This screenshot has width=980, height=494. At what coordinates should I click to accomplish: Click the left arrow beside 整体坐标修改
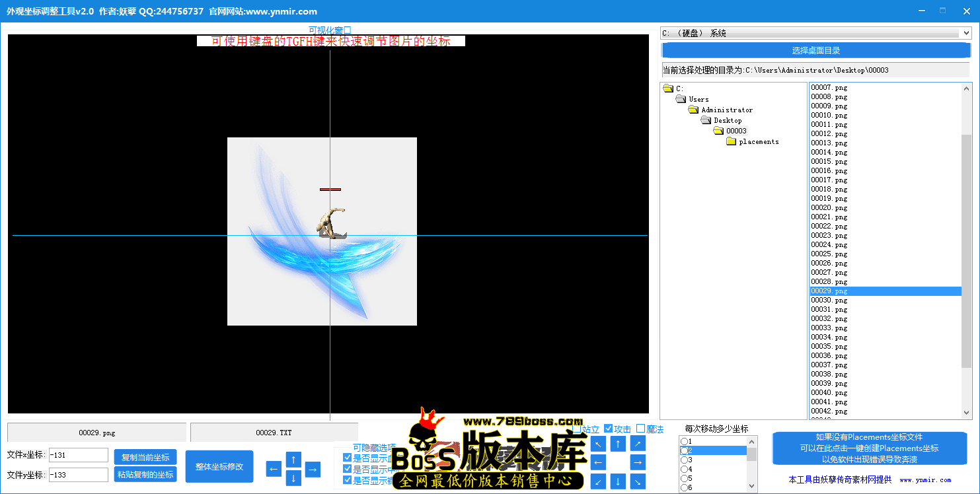pyautogui.click(x=274, y=470)
